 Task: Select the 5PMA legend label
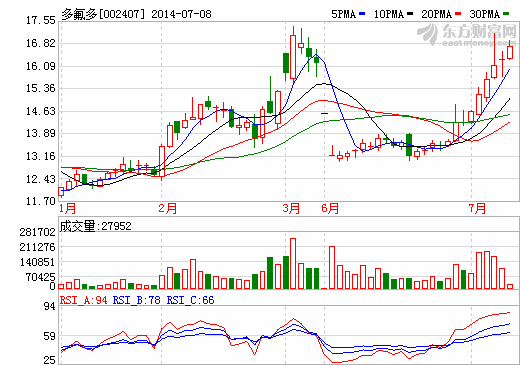tap(344, 14)
